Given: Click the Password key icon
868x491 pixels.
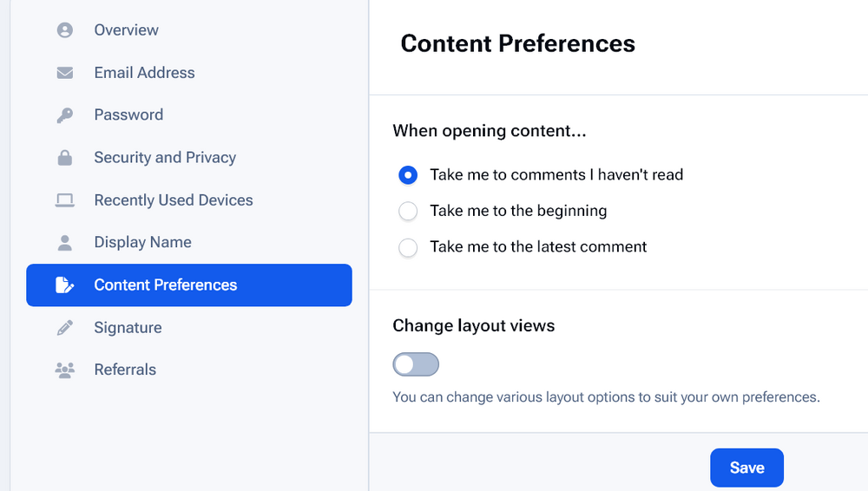Looking at the screenshot, I should [65, 115].
